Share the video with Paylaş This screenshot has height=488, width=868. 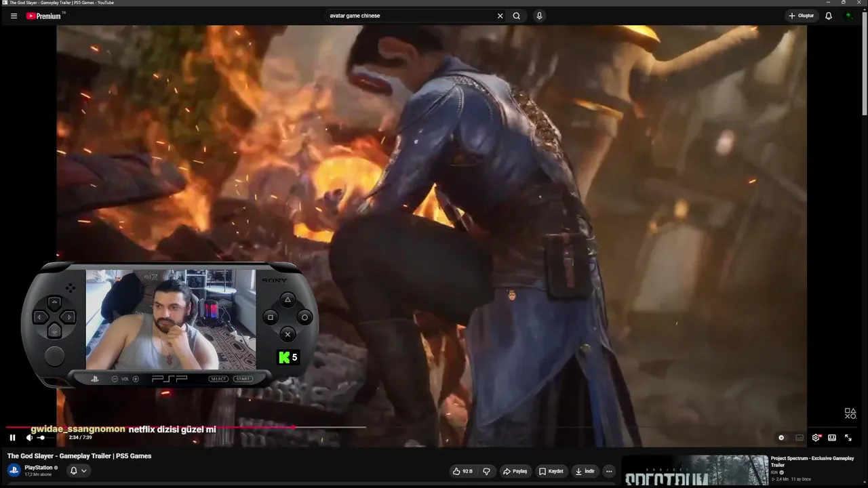(x=515, y=471)
